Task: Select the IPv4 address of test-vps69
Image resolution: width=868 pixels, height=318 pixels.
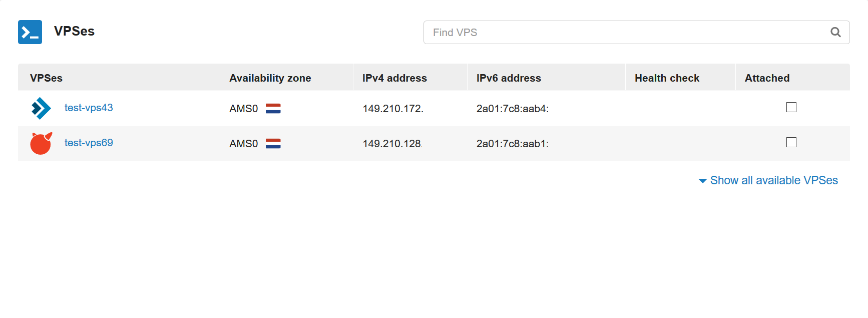Action: (x=392, y=143)
